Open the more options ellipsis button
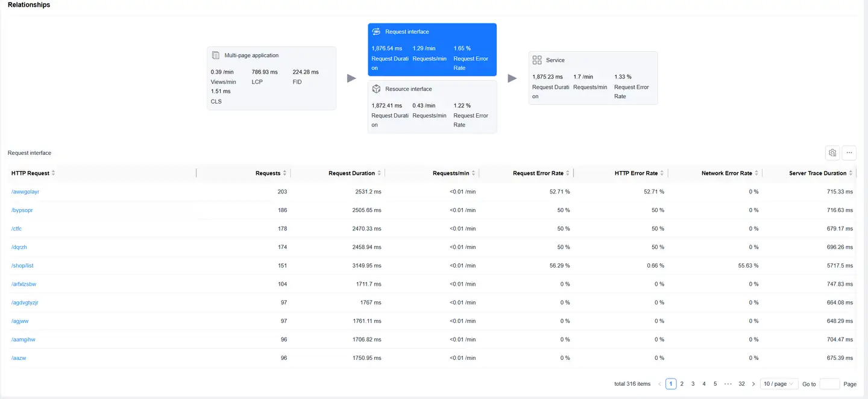This screenshot has height=399, width=868. point(849,153)
